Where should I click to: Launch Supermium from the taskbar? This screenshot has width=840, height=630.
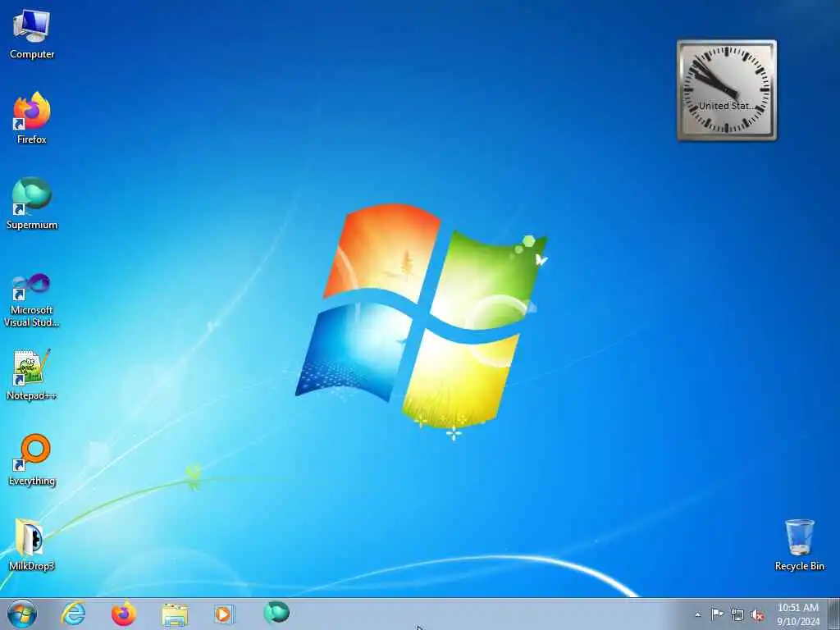point(276,613)
